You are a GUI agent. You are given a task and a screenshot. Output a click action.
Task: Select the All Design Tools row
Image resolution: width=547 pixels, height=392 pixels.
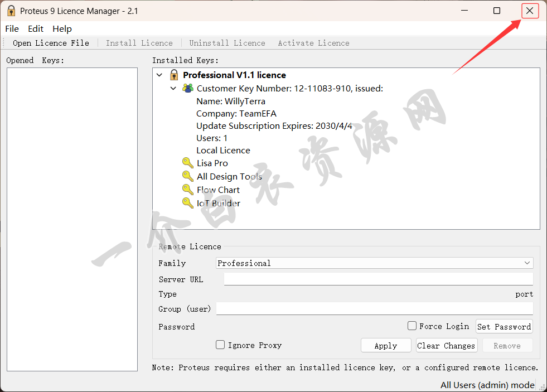pyautogui.click(x=229, y=176)
